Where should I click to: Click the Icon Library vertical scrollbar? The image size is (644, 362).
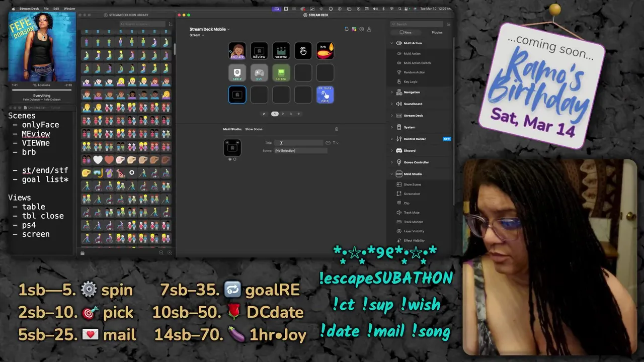pyautogui.click(x=175, y=49)
